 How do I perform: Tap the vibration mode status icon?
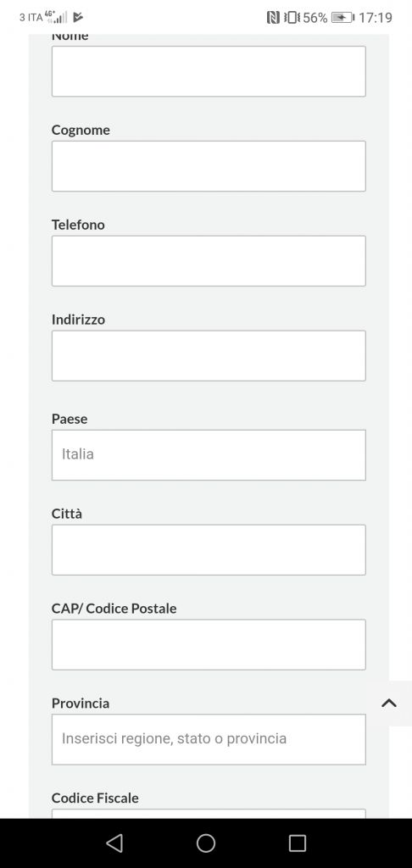click(x=292, y=18)
